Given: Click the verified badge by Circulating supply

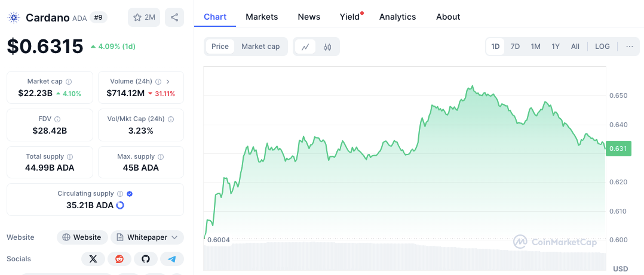Looking at the screenshot, I should tap(130, 193).
